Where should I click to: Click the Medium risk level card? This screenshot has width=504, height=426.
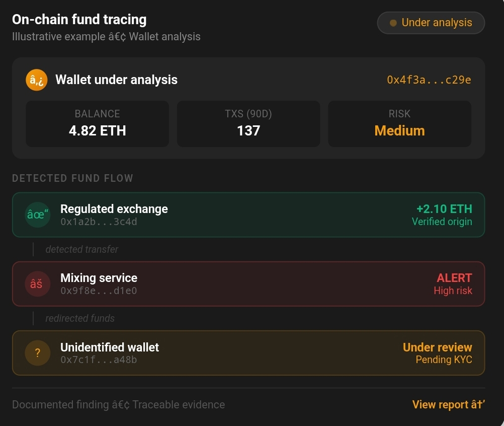pos(399,124)
